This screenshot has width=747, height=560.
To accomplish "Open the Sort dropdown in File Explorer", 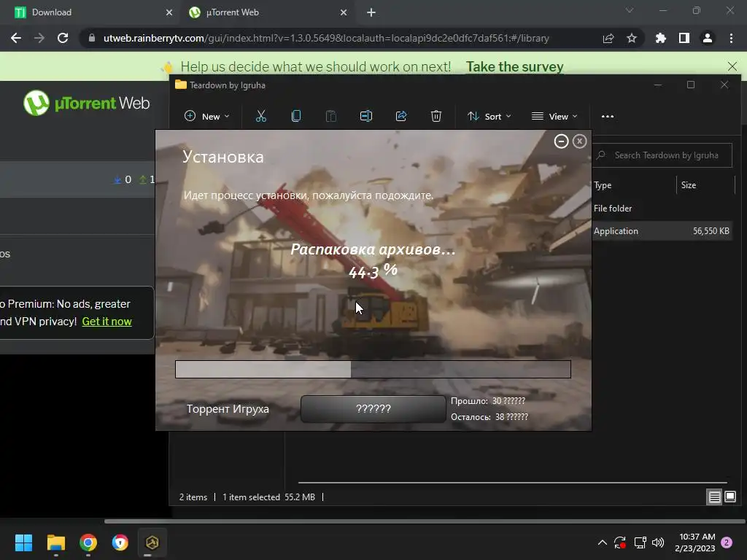I will click(x=489, y=116).
